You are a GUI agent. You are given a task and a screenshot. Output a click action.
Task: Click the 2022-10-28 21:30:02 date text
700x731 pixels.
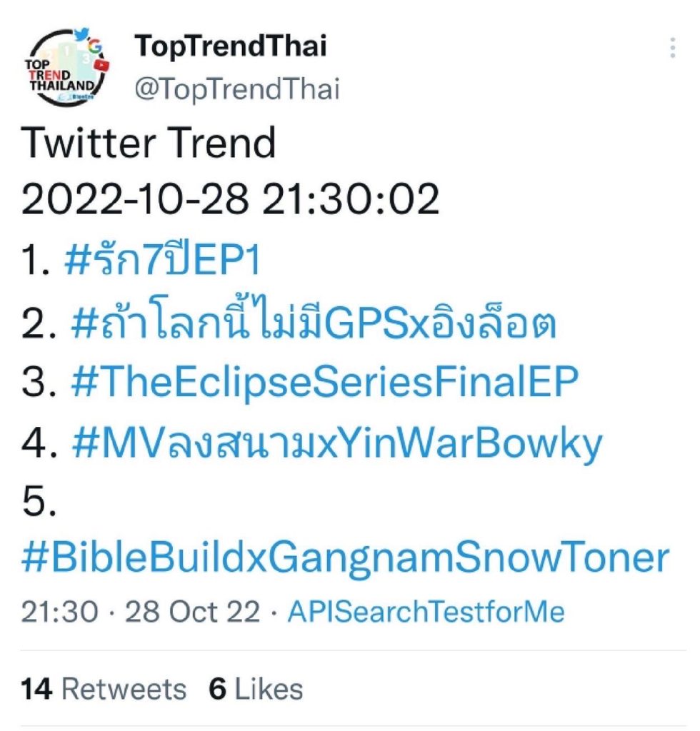pyautogui.click(x=230, y=201)
